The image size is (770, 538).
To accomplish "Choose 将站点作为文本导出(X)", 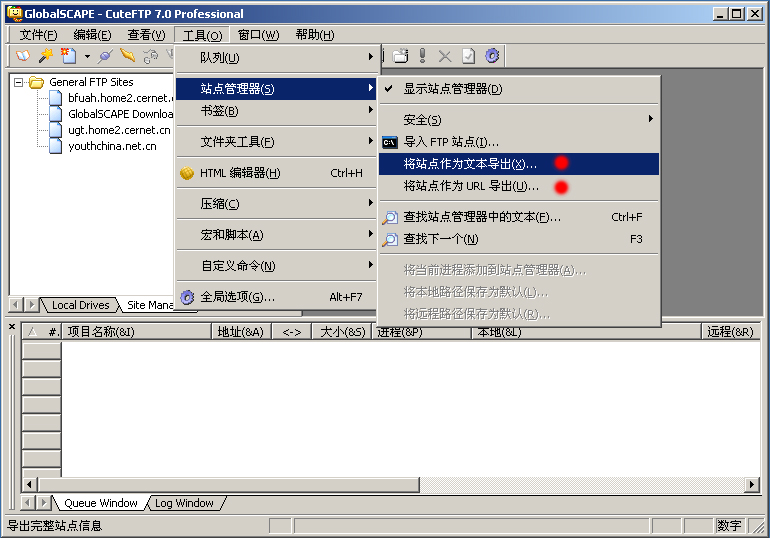I will 519,164.
